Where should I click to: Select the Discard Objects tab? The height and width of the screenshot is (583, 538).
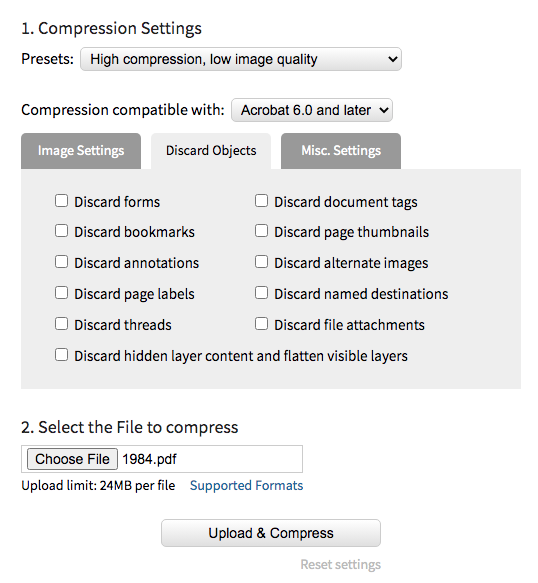211,151
